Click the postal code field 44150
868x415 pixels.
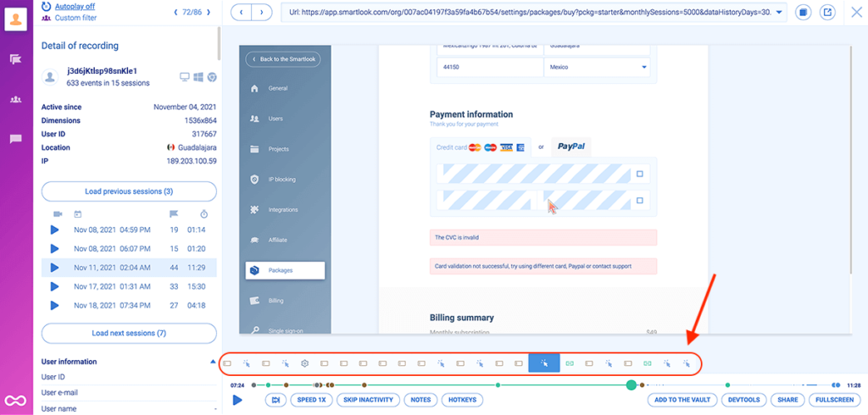click(490, 68)
